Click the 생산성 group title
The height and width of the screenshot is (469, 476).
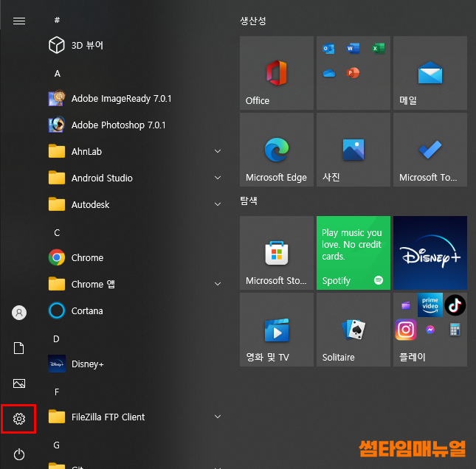point(253,21)
